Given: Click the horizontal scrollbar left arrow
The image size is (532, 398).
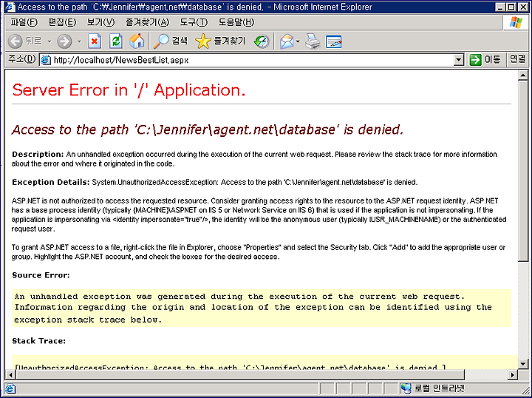Looking at the screenshot, I should [11, 375].
